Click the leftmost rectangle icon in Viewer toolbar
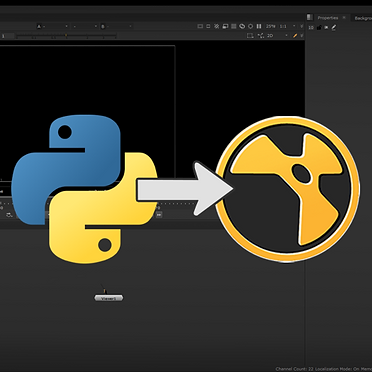Viewport: 372px width, 372px height. (x=200, y=26)
